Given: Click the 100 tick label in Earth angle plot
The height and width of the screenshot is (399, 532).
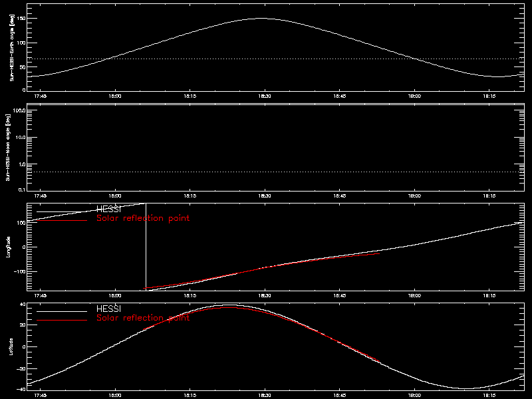Looking at the screenshot, I should [x=21, y=43].
